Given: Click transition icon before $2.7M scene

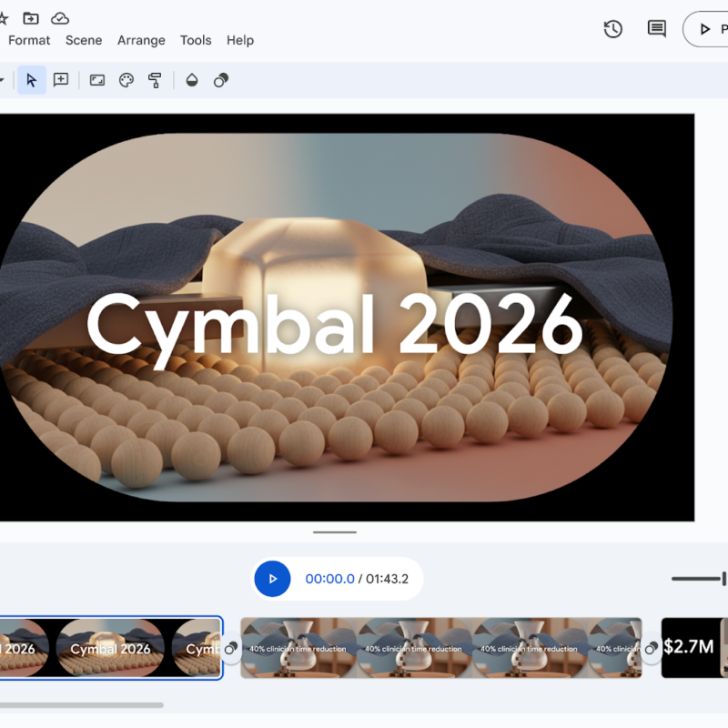Looking at the screenshot, I should (652, 648).
